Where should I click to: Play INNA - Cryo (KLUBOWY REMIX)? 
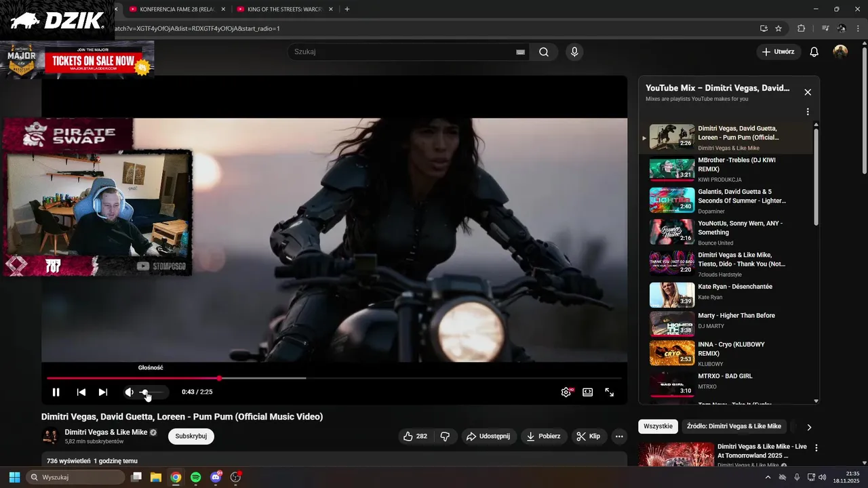coord(726,353)
